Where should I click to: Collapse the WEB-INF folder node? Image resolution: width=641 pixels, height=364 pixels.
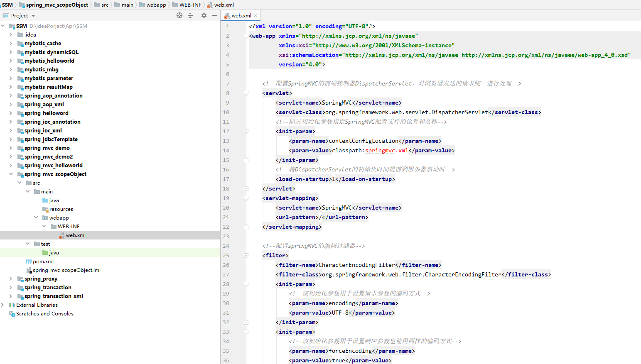coord(44,226)
